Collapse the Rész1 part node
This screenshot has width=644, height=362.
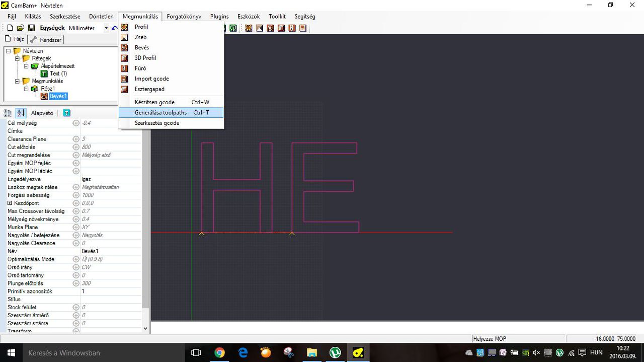point(27,89)
